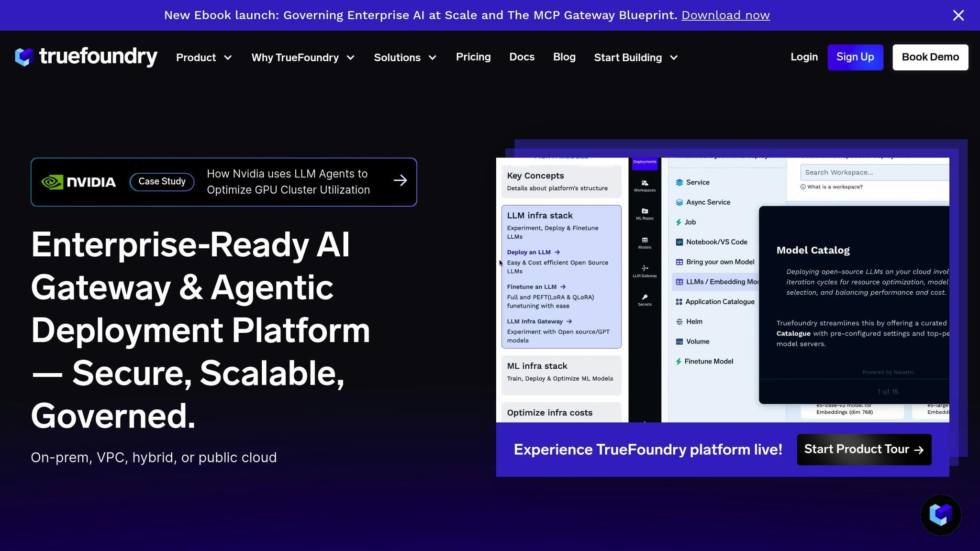Click the Download now link

coord(725,15)
